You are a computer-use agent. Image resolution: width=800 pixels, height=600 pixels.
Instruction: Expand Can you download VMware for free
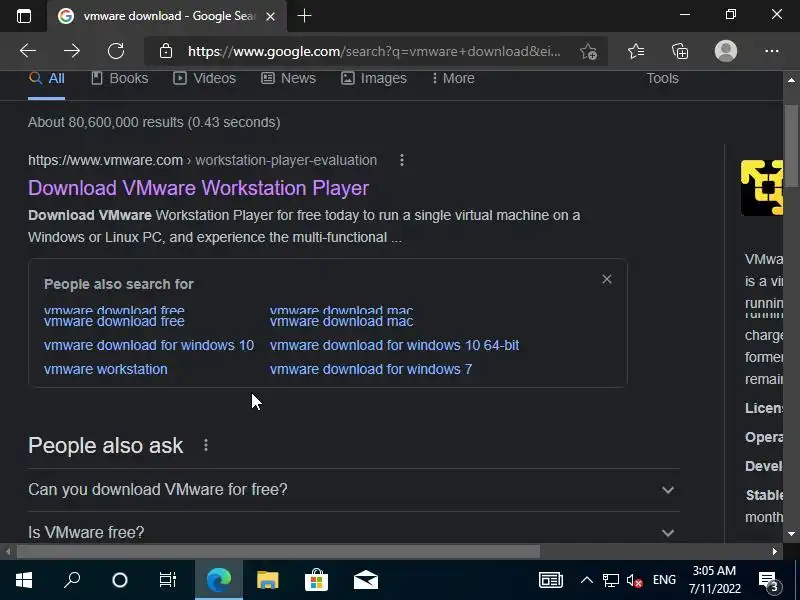pyautogui.click(x=354, y=490)
